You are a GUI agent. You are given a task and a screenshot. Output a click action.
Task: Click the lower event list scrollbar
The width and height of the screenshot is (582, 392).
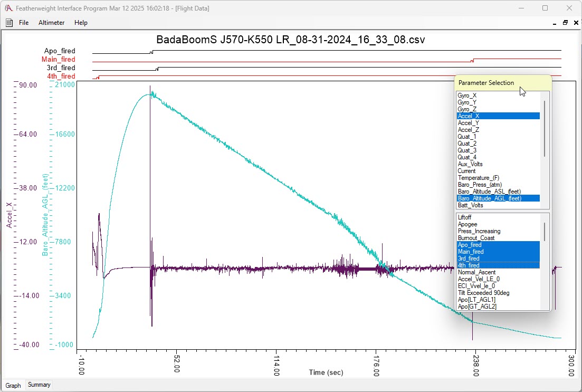pyautogui.click(x=545, y=231)
